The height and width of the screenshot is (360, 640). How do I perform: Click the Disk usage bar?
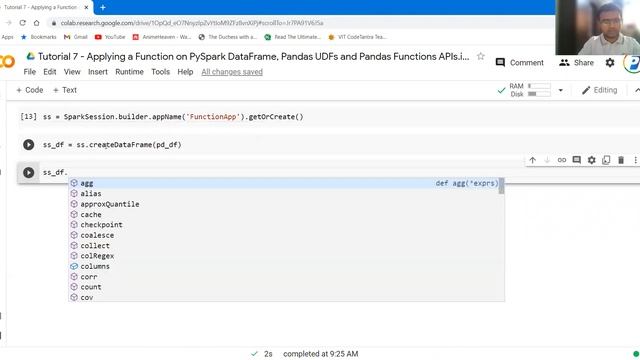pos(539,94)
